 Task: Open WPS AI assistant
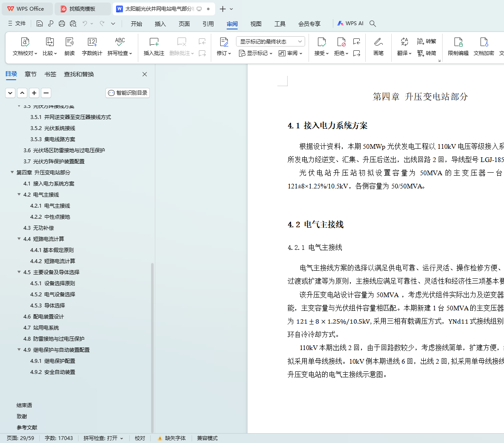(350, 23)
